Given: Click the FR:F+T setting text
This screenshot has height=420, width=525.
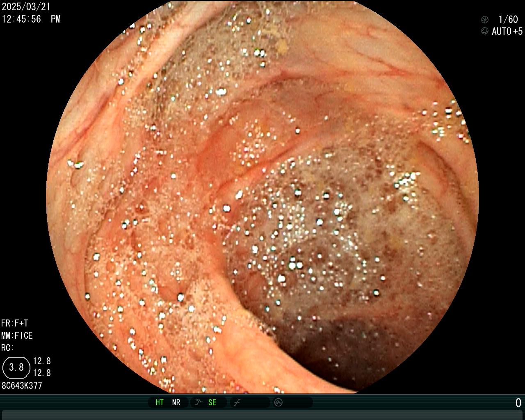Looking at the screenshot, I should (15, 323).
